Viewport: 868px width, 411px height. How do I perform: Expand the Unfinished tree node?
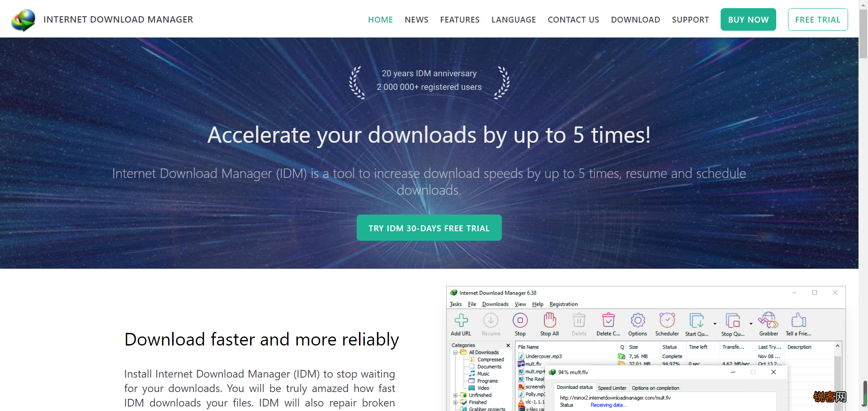(x=455, y=395)
